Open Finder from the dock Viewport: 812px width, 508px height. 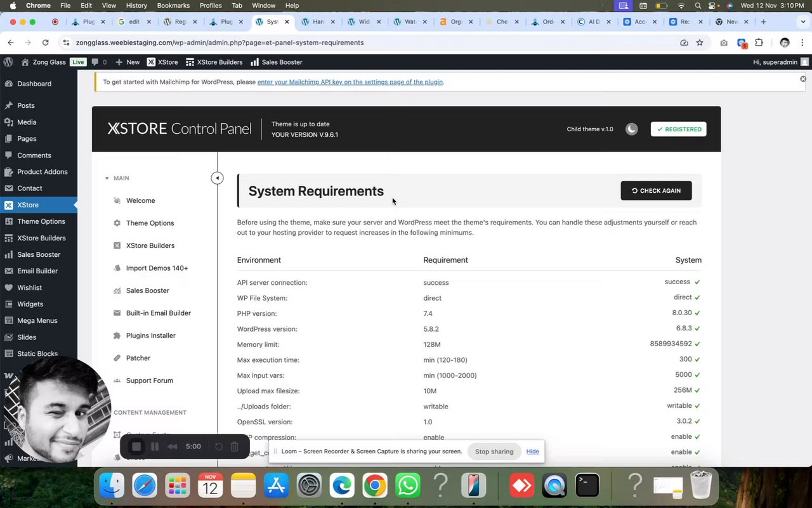(x=112, y=486)
